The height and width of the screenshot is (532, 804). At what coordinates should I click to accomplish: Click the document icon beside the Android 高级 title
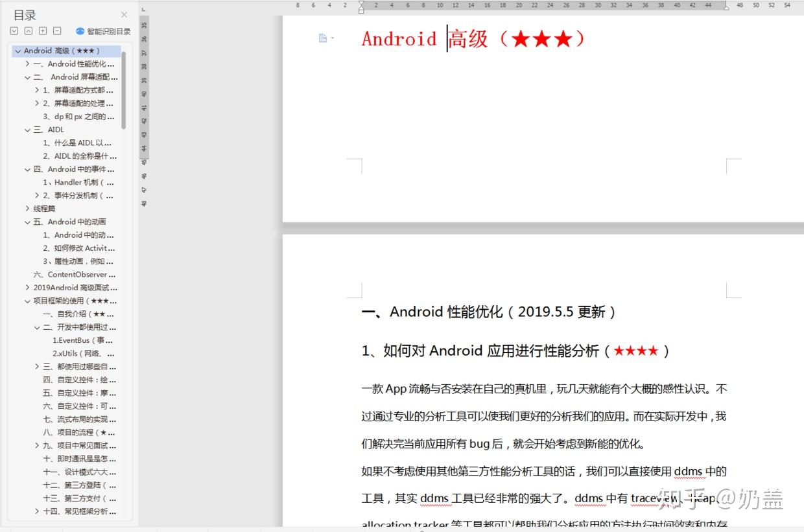[x=323, y=38]
